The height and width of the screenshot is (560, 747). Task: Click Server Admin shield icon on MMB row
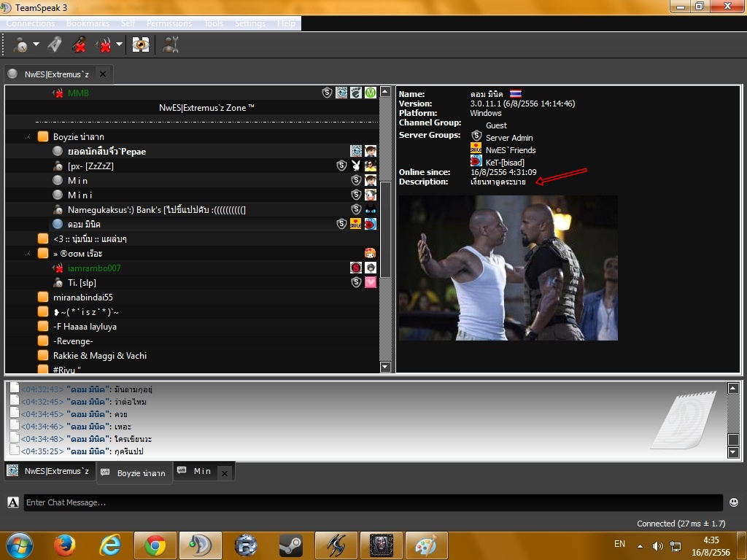tap(327, 93)
